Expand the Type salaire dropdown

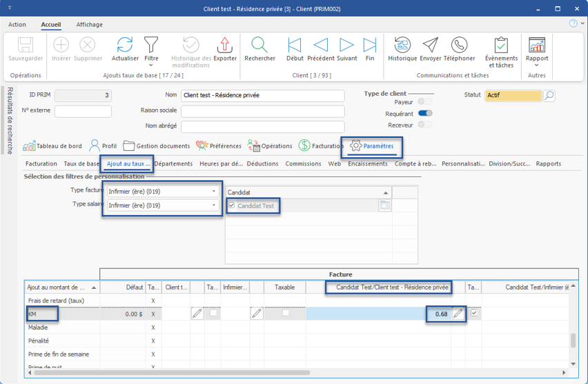click(213, 205)
